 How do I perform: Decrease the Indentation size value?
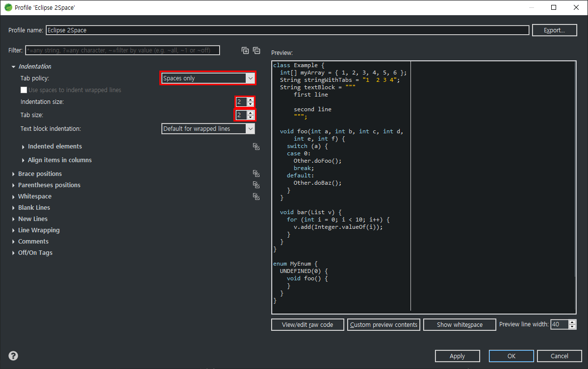(251, 104)
